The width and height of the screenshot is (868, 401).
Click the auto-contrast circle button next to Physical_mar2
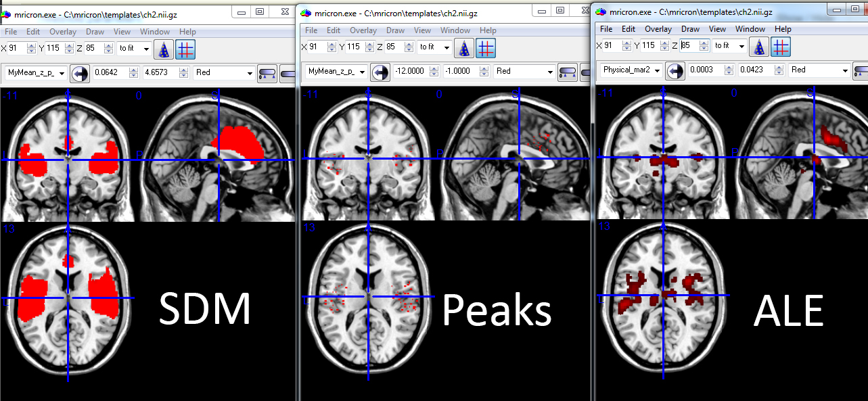click(675, 70)
